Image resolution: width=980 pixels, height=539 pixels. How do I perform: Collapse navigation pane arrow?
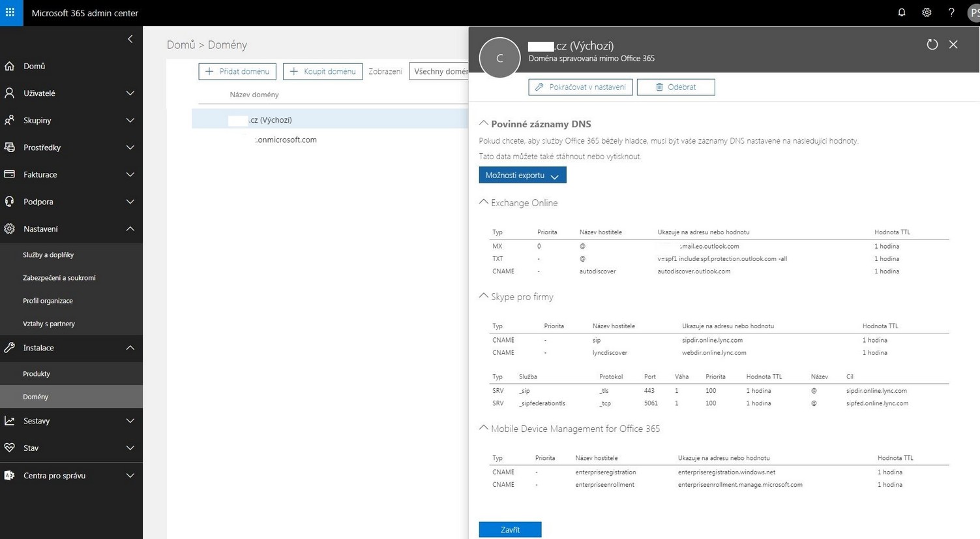[130, 39]
